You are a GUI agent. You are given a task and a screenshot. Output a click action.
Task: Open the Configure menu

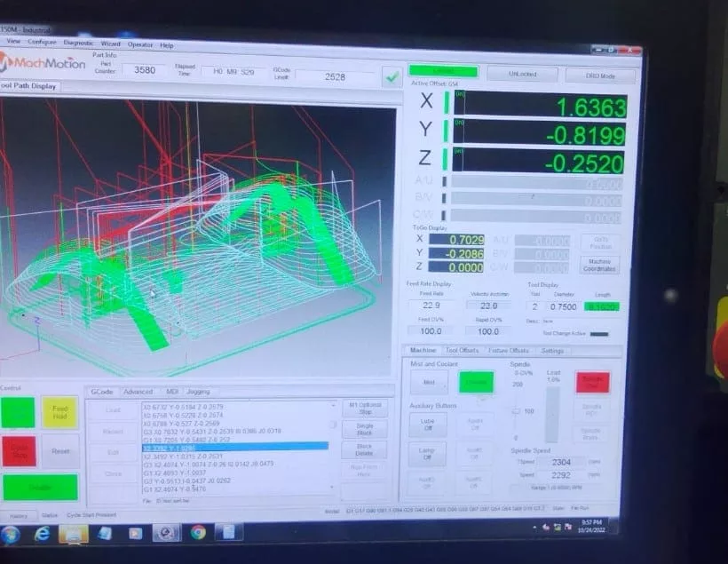(x=42, y=43)
